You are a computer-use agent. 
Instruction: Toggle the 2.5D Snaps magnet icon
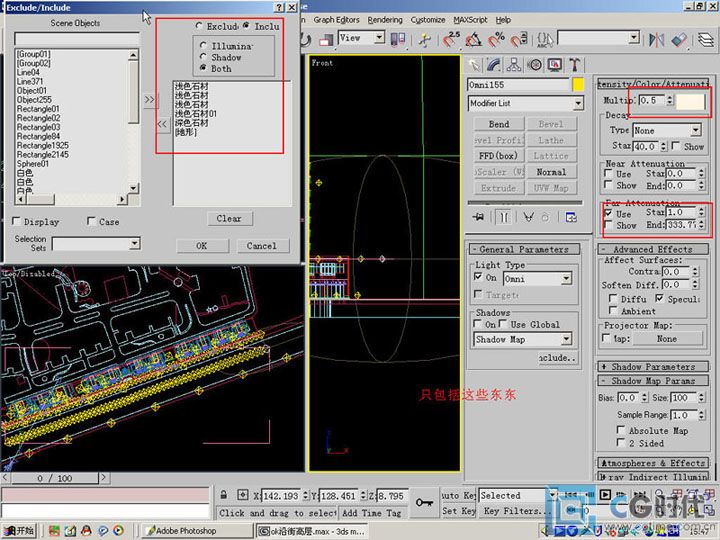451,39
